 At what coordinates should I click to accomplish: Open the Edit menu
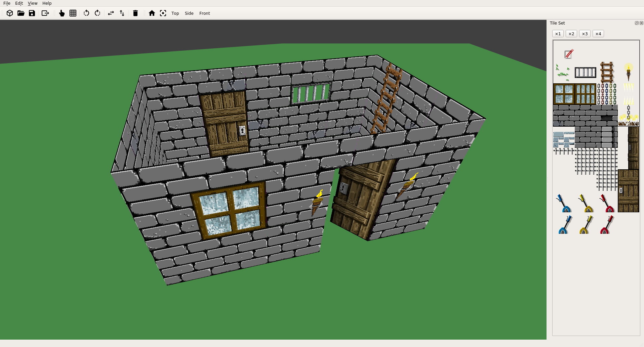(x=19, y=3)
